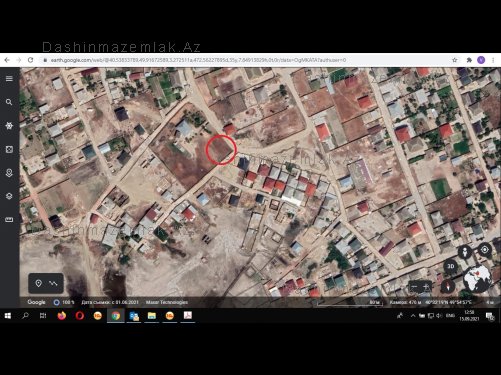Open Projects pin icon in sidebar

pos(9,173)
